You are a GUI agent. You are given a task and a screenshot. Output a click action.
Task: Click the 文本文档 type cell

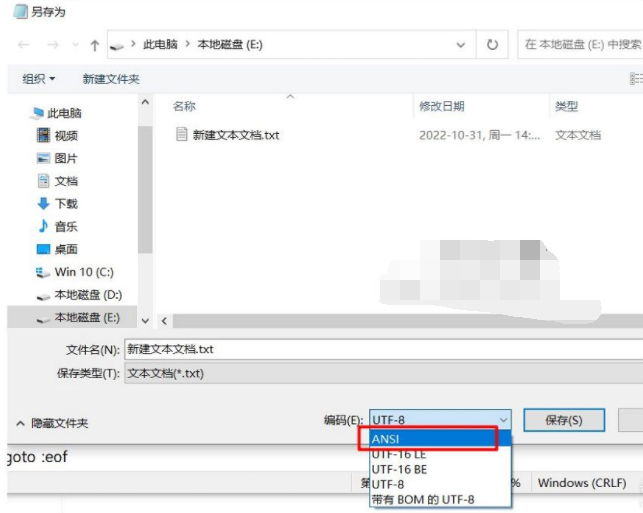(578, 135)
